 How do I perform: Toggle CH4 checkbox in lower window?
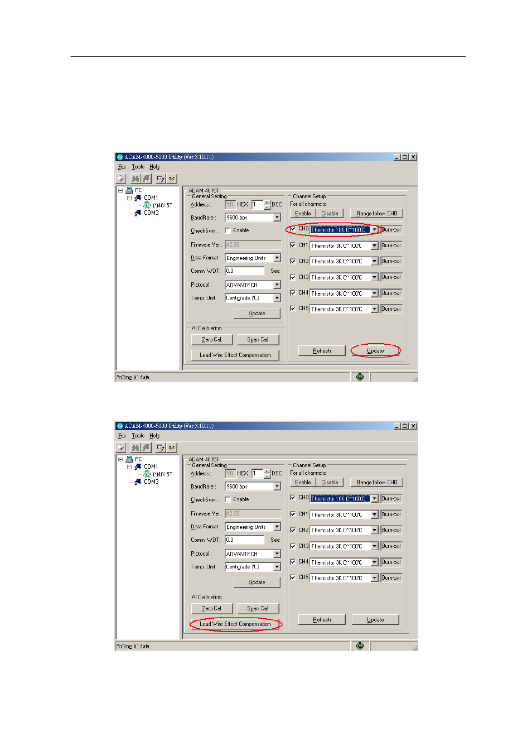pos(293,561)
